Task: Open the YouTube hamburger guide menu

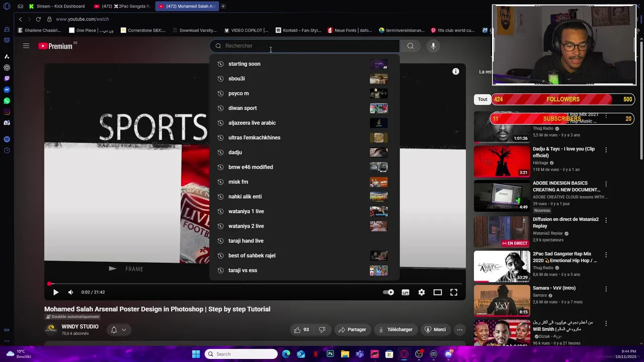Action: click(x=26, y=46)
